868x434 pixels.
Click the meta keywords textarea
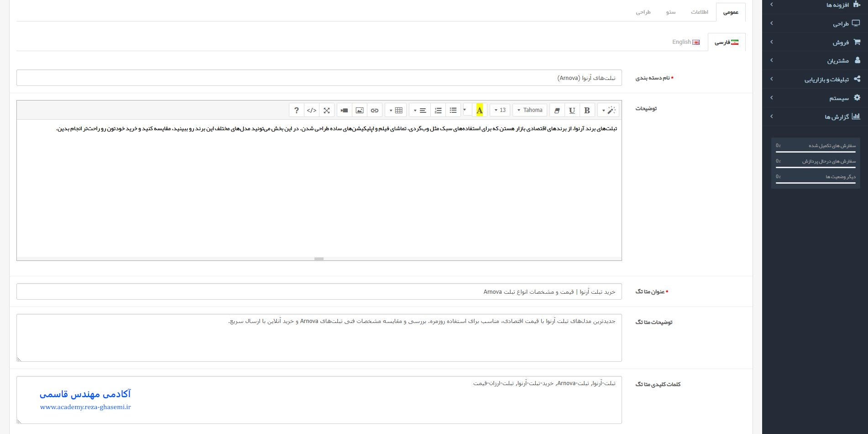(x=319, y=400)
